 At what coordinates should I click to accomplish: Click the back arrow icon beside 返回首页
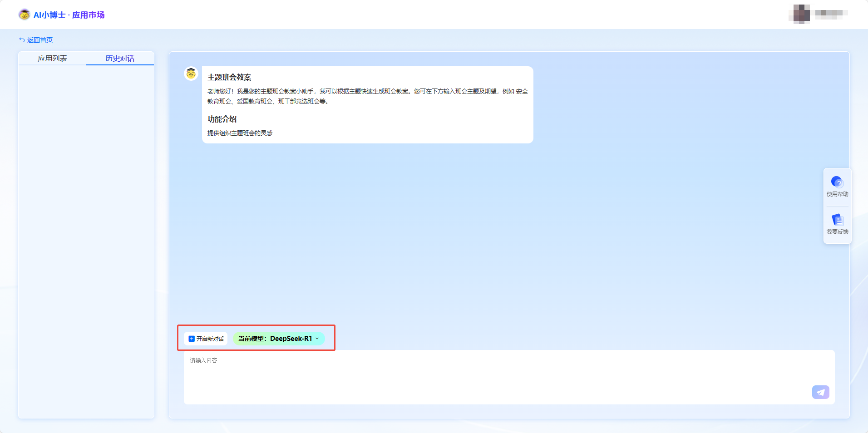pyautogui.click(x=22, y=40)
